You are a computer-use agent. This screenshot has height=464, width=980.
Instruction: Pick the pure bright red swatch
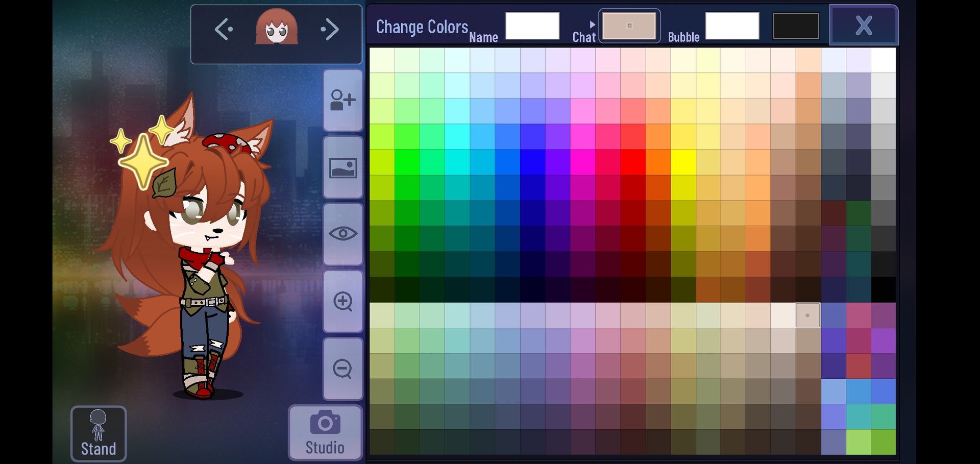coord(633,162)
